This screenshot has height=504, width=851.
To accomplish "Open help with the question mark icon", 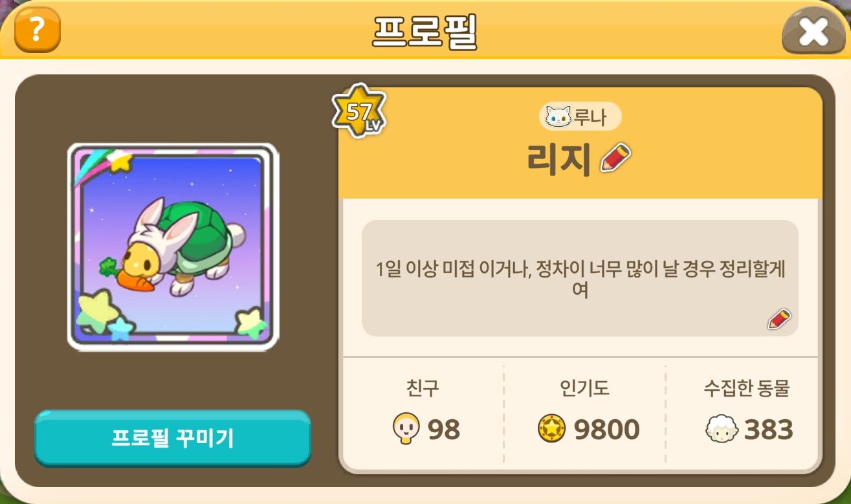I will point(38,29).
